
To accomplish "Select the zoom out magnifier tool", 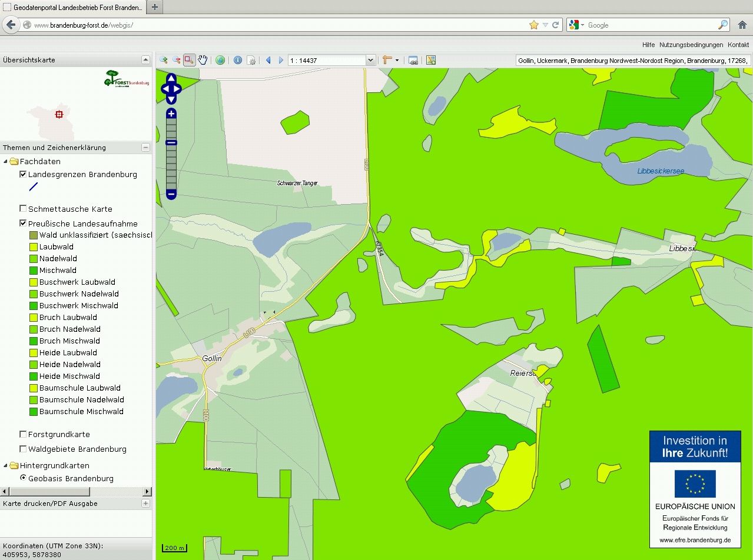I will [176, 60].
